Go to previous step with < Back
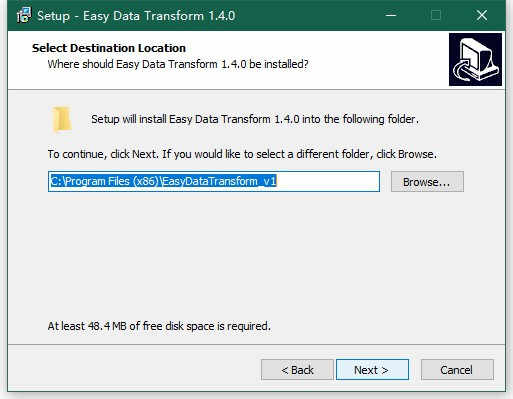513x399 pixels. pyautogui.click(x=297, y=370)
